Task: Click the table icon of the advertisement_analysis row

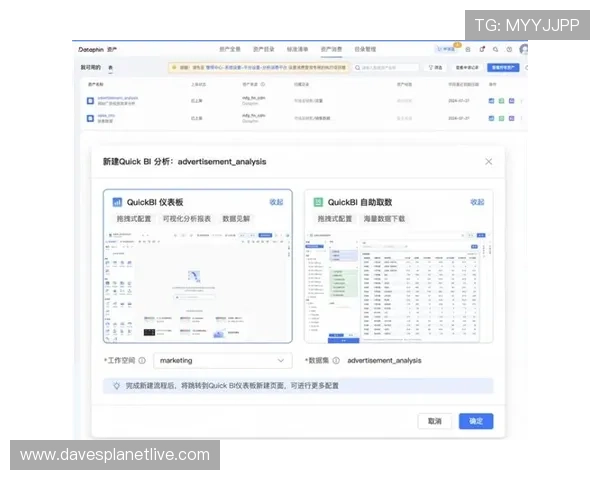Action: pos(90,101)
